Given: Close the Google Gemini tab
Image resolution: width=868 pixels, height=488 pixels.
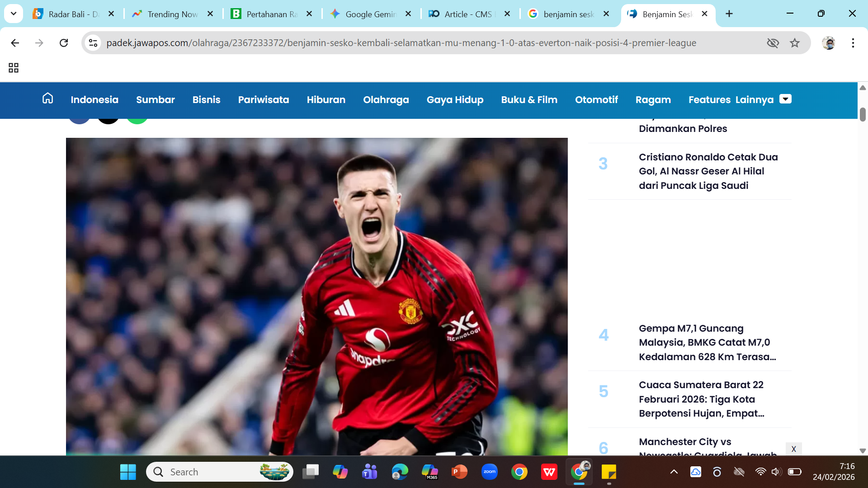Looking at the screenshot, I should coord(408,14).
